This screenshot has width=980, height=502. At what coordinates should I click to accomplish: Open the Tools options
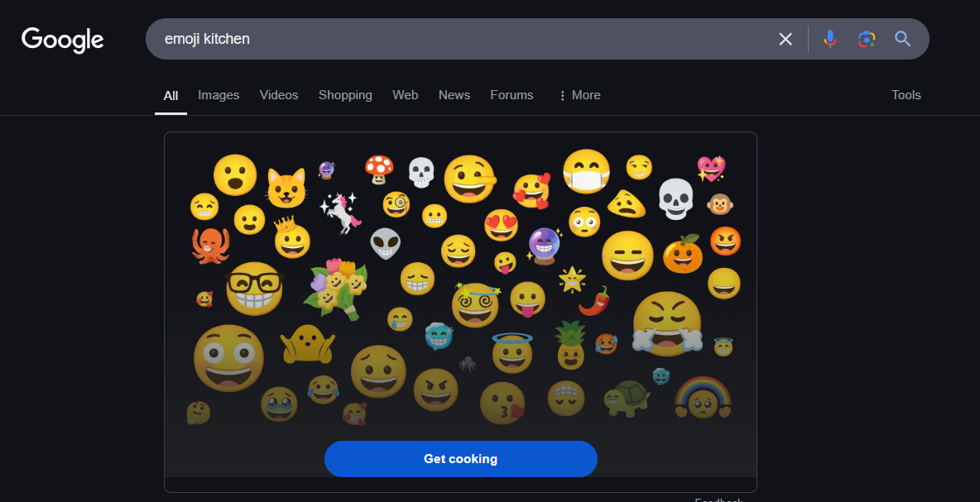[x=906, y=95]
